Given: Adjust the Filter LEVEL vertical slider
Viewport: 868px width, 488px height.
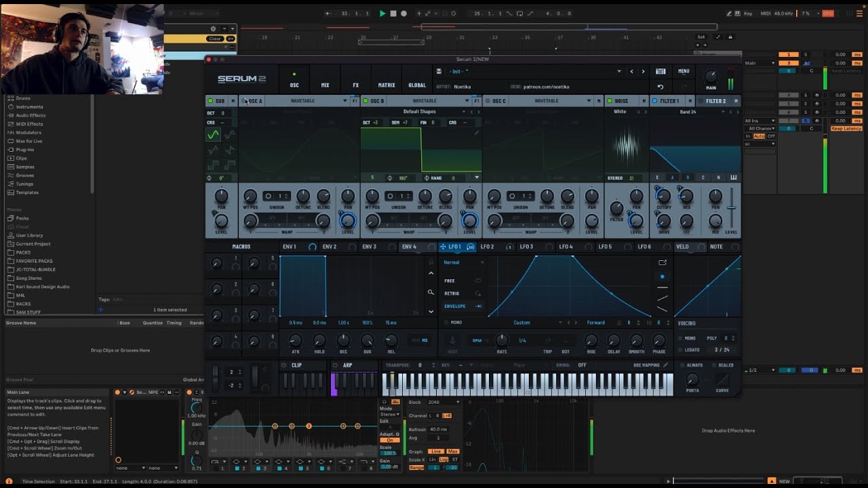Looking at the screenshot, I should [731, 207].
